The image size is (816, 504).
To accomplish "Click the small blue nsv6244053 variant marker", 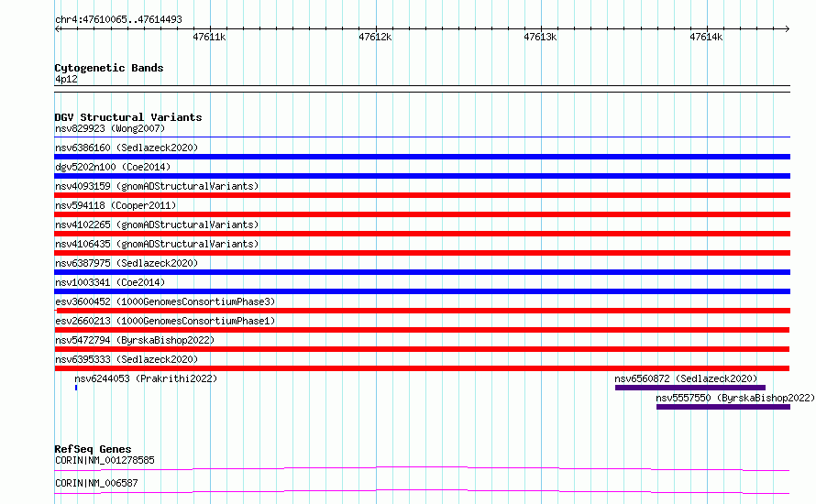I will 76,388.
